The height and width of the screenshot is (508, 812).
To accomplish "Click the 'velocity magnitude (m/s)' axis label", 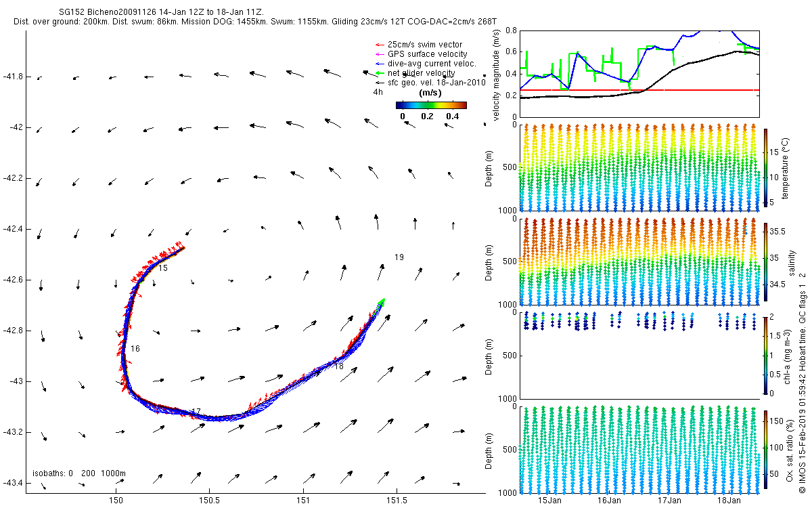I will point(496,76).
